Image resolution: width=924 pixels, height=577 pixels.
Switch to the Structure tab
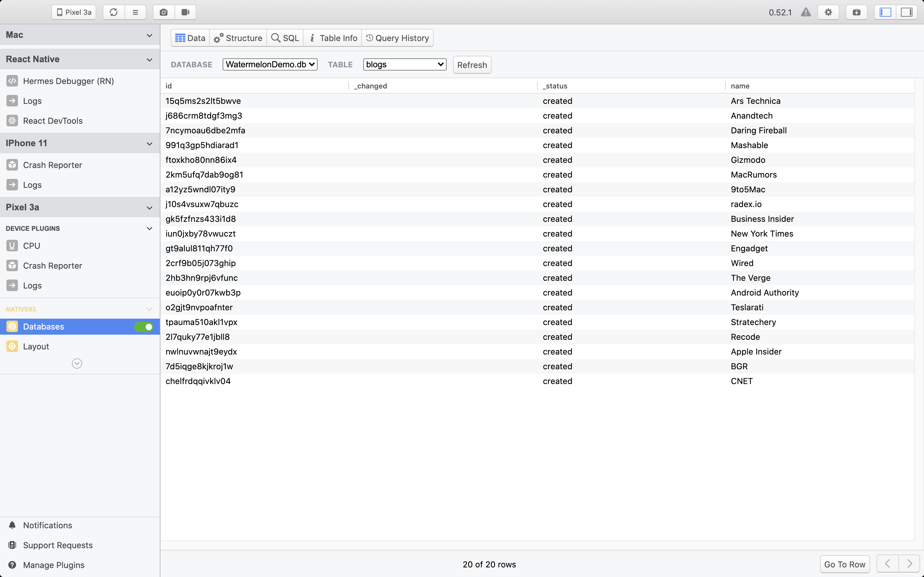tap(238, 38)
